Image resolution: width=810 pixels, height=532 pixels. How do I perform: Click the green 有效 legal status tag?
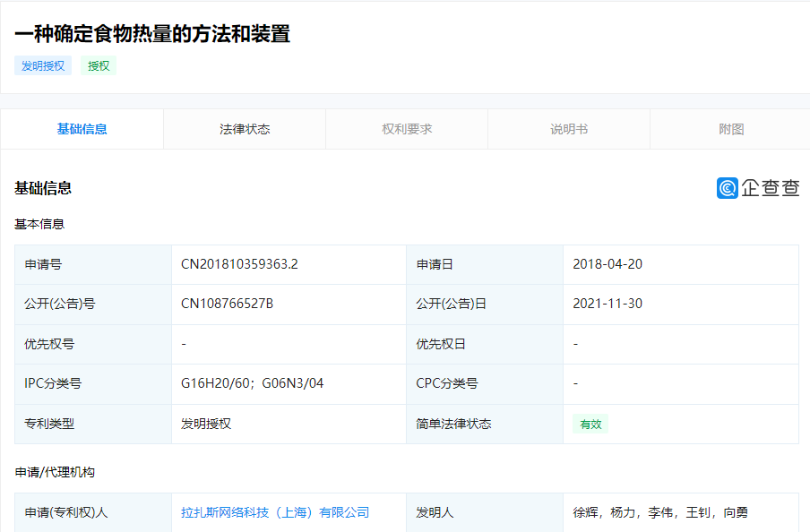(x=590, y=424)
